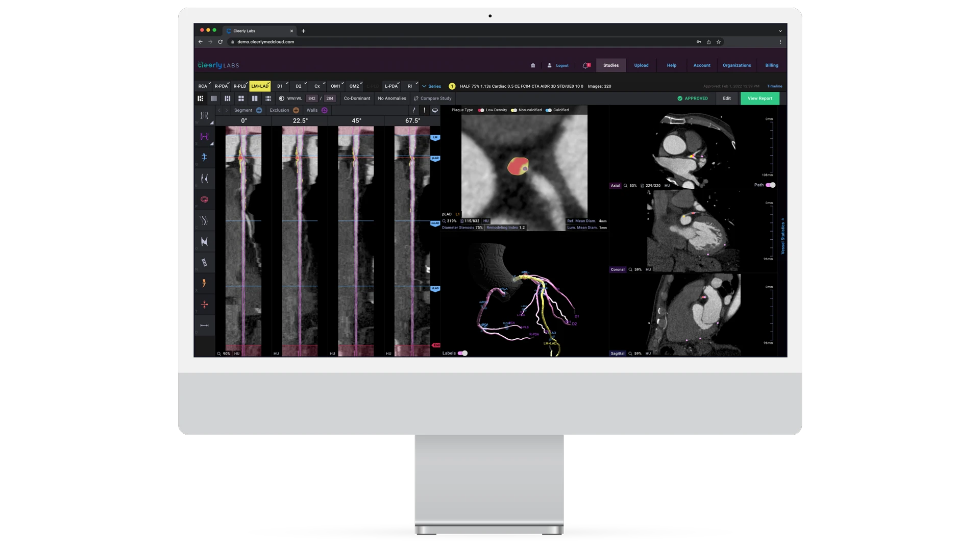Screen dimensions: 980x551
Task: Select the stenosis hourglass tool
Action: point(204,241)
